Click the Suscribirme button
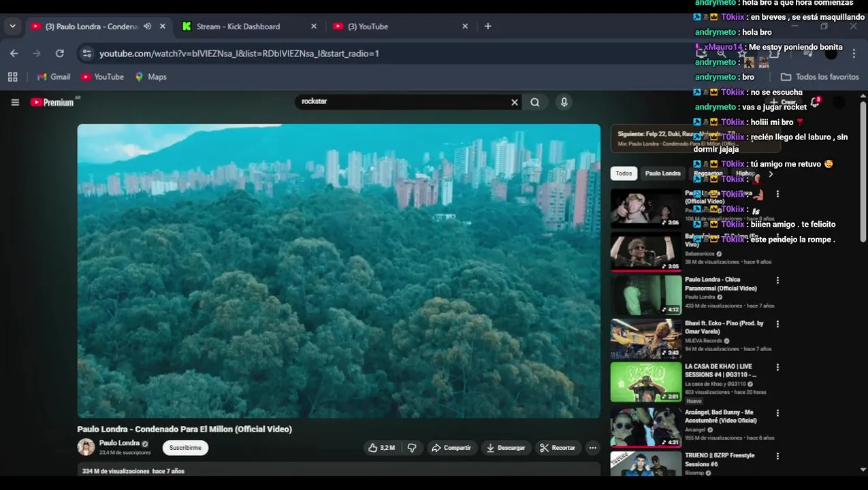The height and width of the screenshot is (490, 868). click(185, 448)
